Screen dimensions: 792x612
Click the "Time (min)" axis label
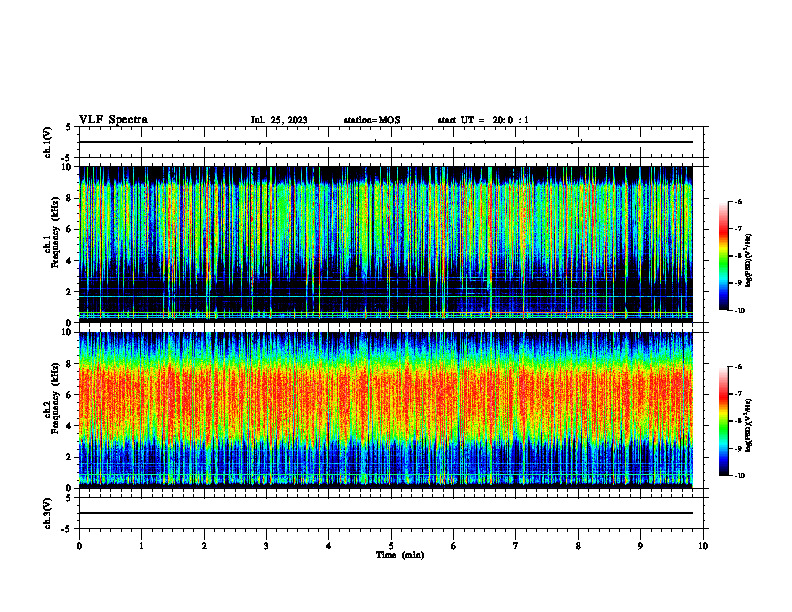tap(400, 555)
